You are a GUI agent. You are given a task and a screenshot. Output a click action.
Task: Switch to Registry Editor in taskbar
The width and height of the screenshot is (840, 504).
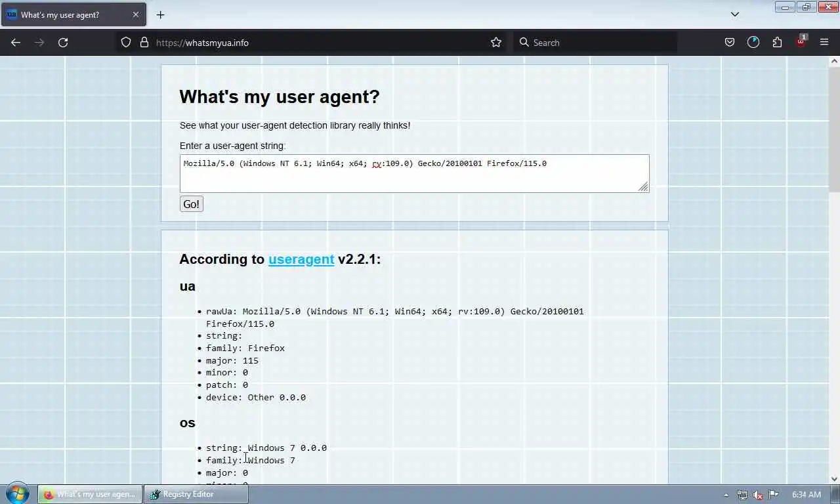point(196,494)
